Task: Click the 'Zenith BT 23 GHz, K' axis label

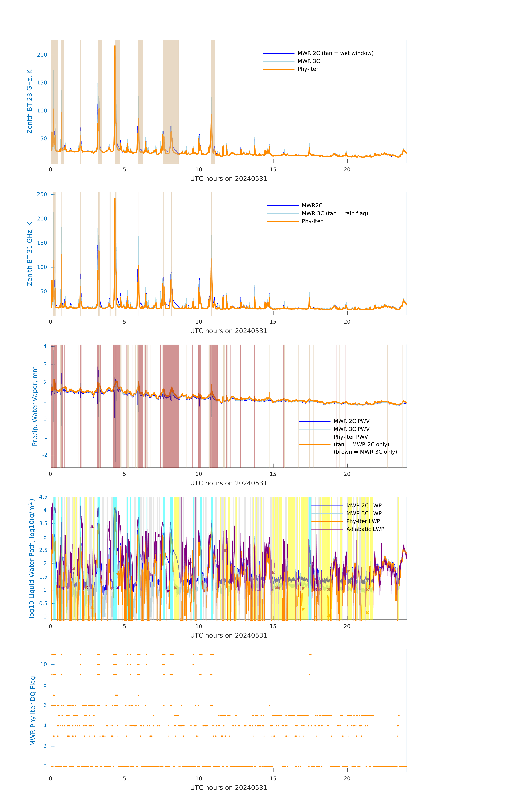Action: (x=30, y=101)
